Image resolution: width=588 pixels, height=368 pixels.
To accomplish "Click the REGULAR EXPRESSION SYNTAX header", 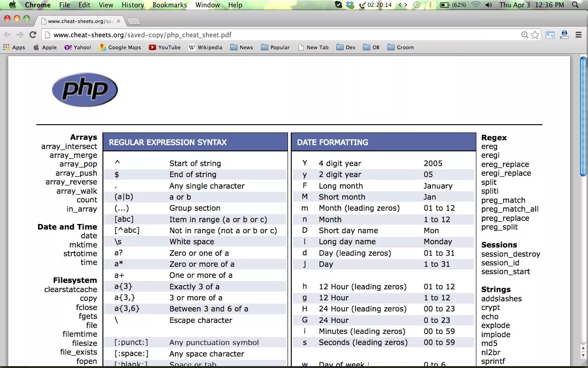I will pos(195,142).
